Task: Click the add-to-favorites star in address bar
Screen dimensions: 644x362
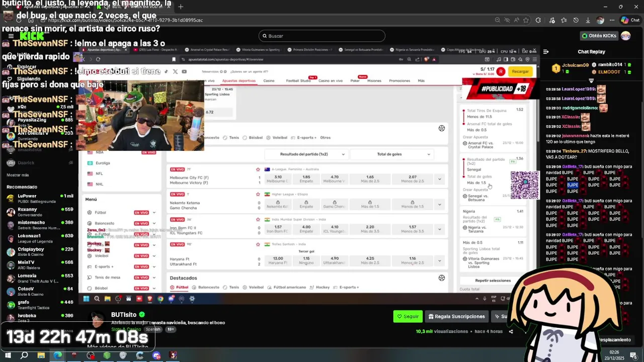Action: [x=526, y=20]
